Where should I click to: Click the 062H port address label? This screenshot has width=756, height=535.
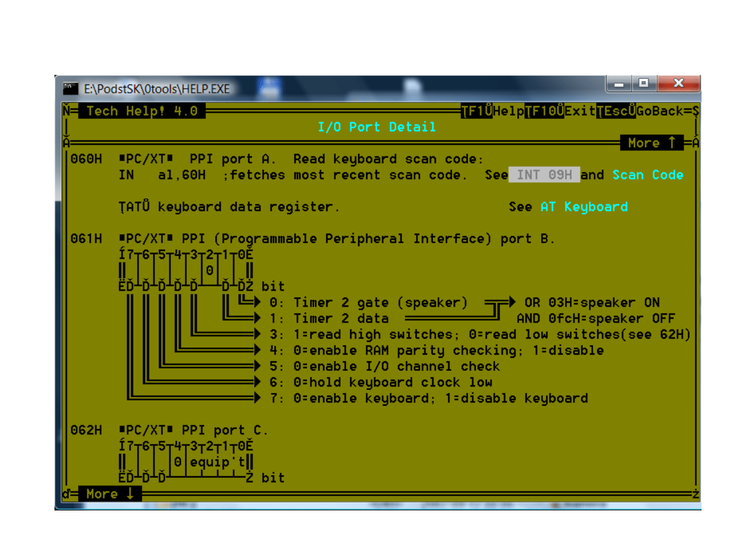pyautogui.click(x=86, y=430)
